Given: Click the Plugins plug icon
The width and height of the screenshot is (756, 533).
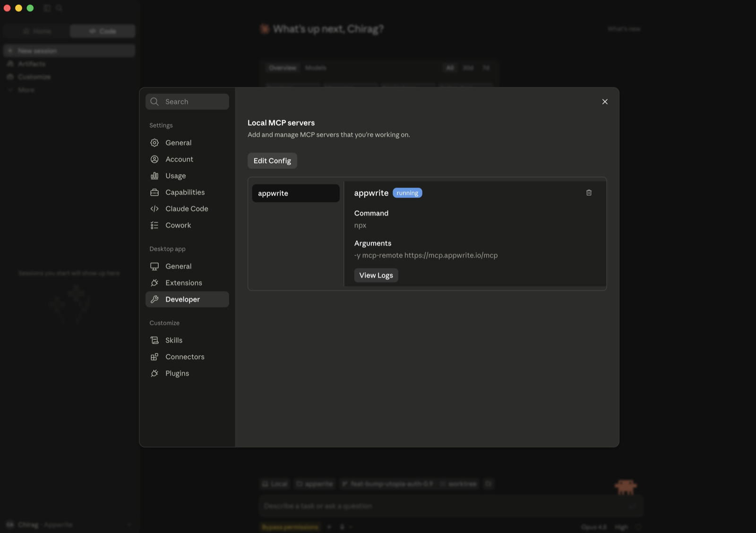Looking at the screenshot, I should [155, 373].
